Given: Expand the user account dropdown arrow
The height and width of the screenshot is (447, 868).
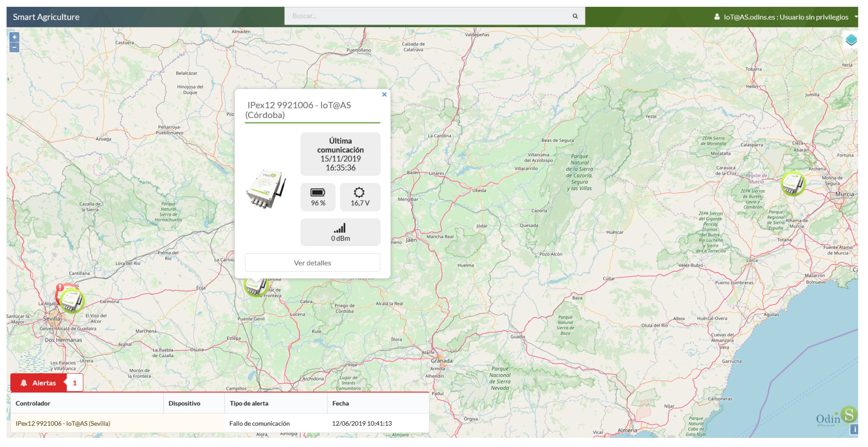Looking at the screenshot, I should 856,16.
